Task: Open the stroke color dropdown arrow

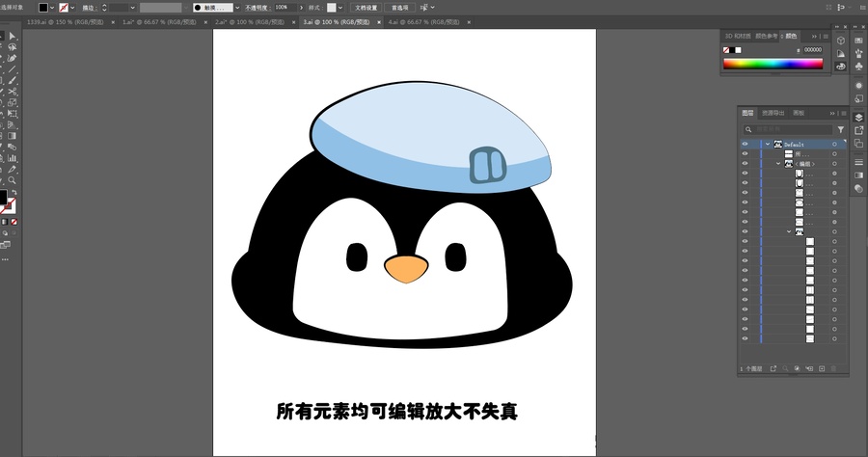Action: (72, 8)
